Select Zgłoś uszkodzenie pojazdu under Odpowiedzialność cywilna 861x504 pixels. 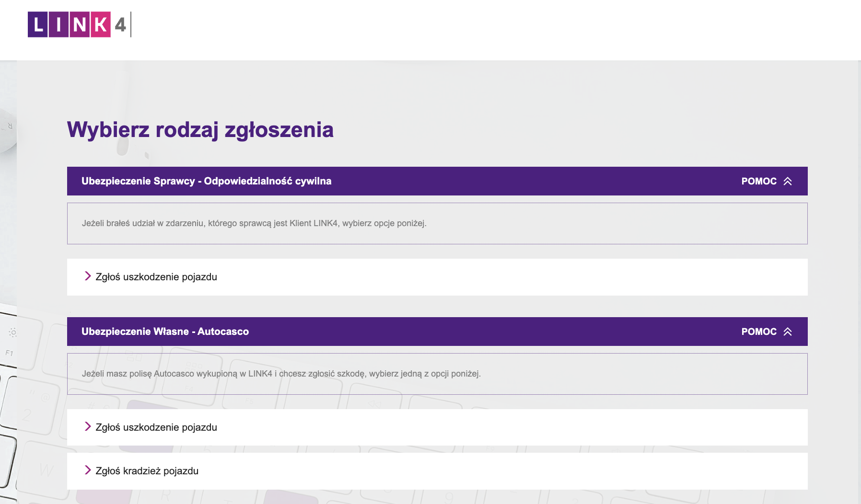[x=157, y=276]
